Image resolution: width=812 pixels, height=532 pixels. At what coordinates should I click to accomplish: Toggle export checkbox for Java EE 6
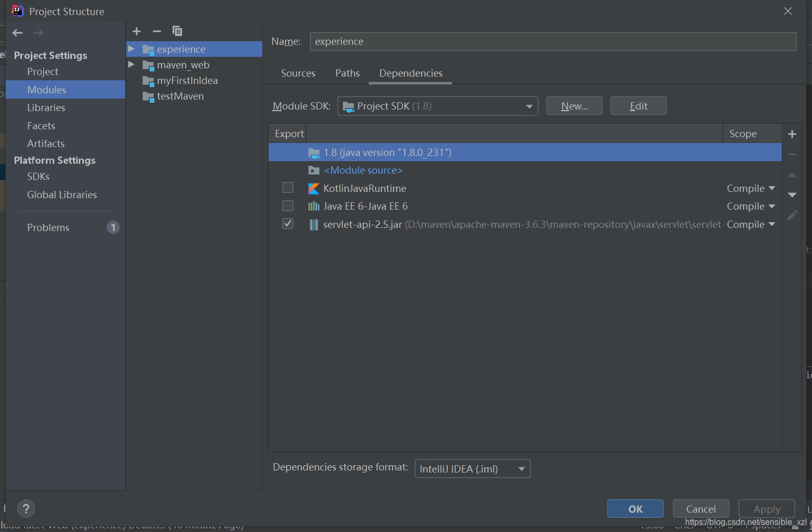pos(288,205)
